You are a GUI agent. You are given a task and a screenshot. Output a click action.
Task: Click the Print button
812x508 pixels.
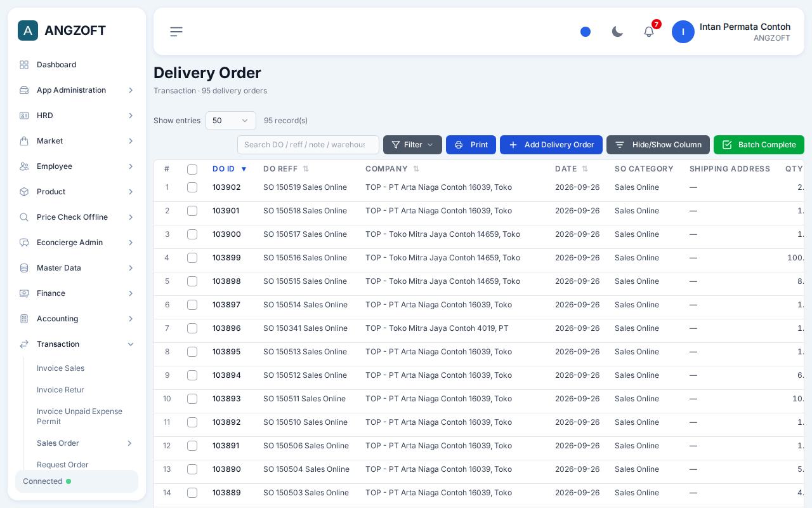pos(471,145)
